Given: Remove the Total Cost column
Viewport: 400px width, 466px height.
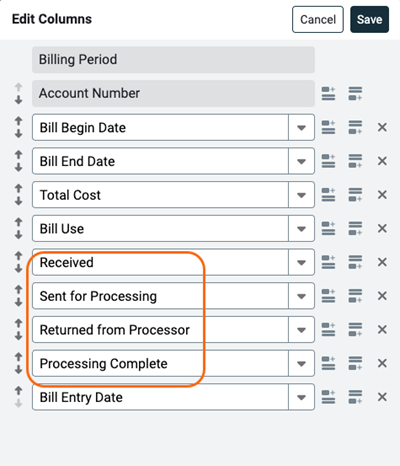Looking at the screenshot, I should [x=382, y=195].
